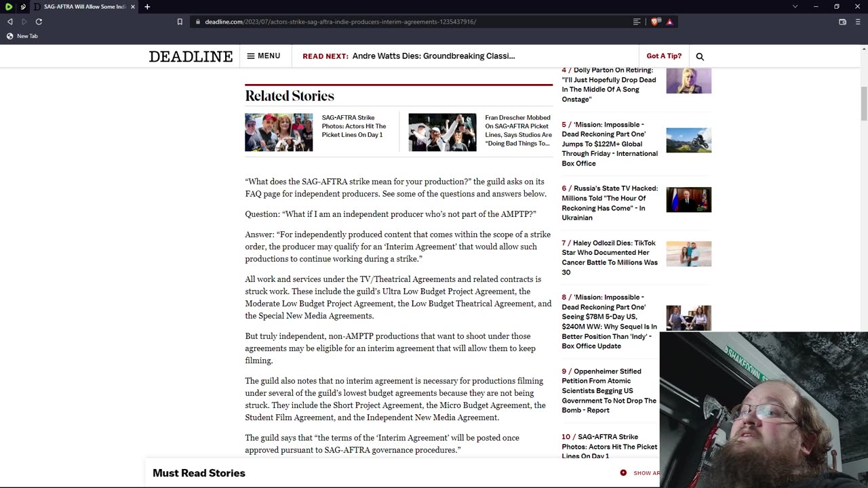Open a new browser tab with plus button
This screenshot has height=488, width=868.
tap(147, 7)
